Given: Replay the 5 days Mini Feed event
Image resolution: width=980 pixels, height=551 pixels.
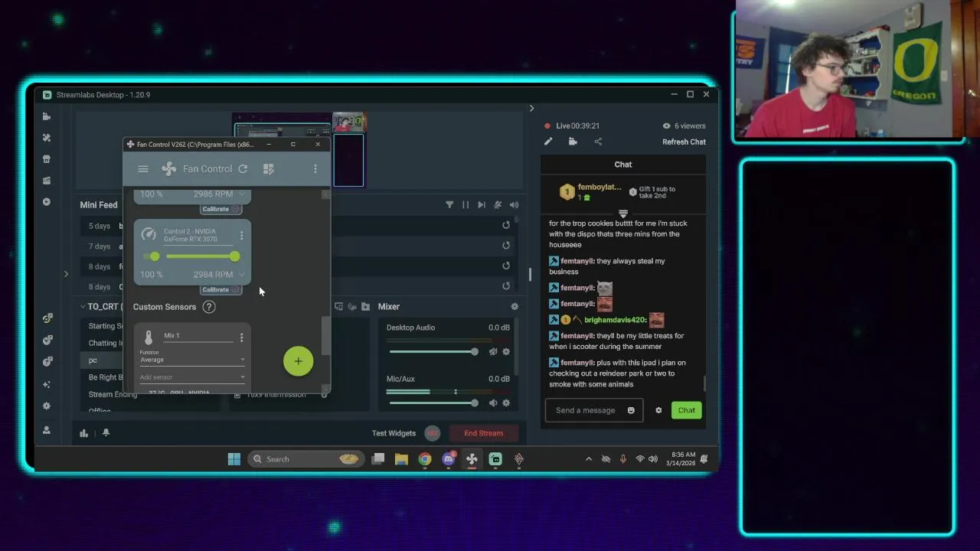Looking at the screenshot, I should [506, 225].
